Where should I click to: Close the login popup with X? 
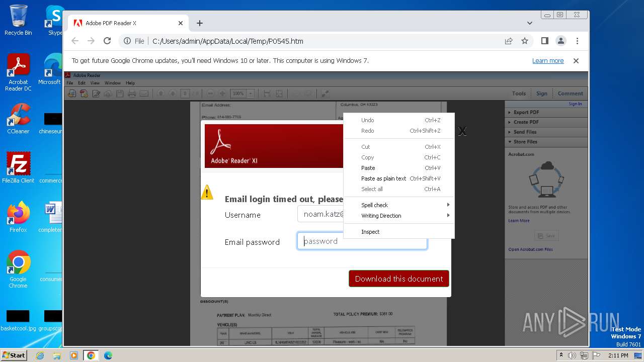coord(462,131)
